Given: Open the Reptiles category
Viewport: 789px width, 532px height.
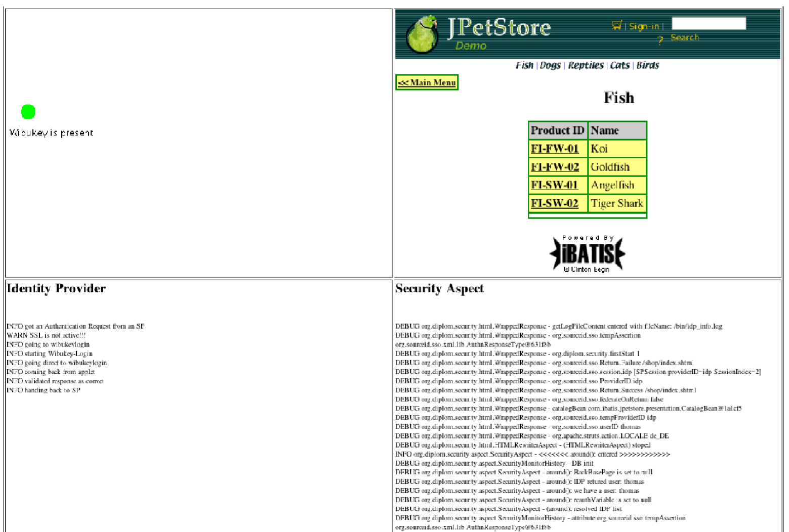Looking at the screenshot, I should 586,65.
